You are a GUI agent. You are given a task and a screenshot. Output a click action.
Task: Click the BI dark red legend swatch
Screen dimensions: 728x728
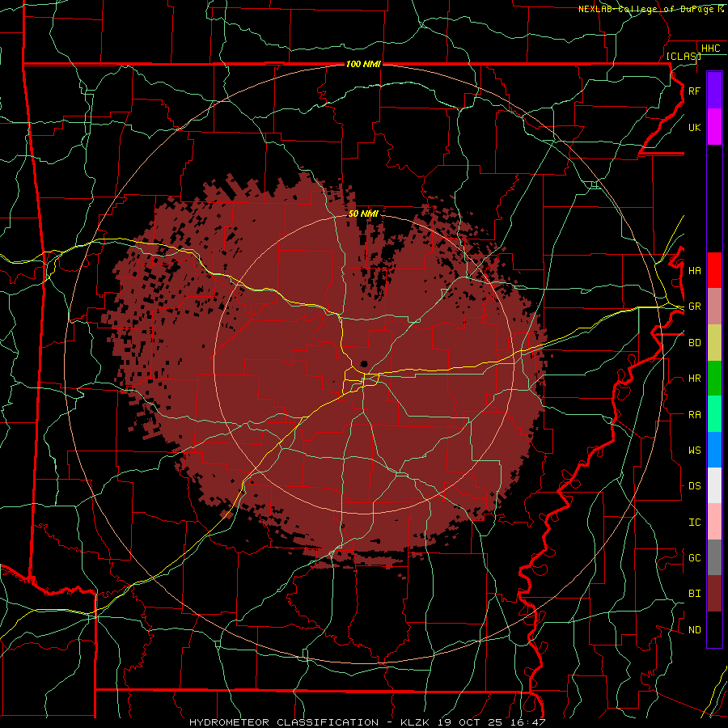pos(714,594)
